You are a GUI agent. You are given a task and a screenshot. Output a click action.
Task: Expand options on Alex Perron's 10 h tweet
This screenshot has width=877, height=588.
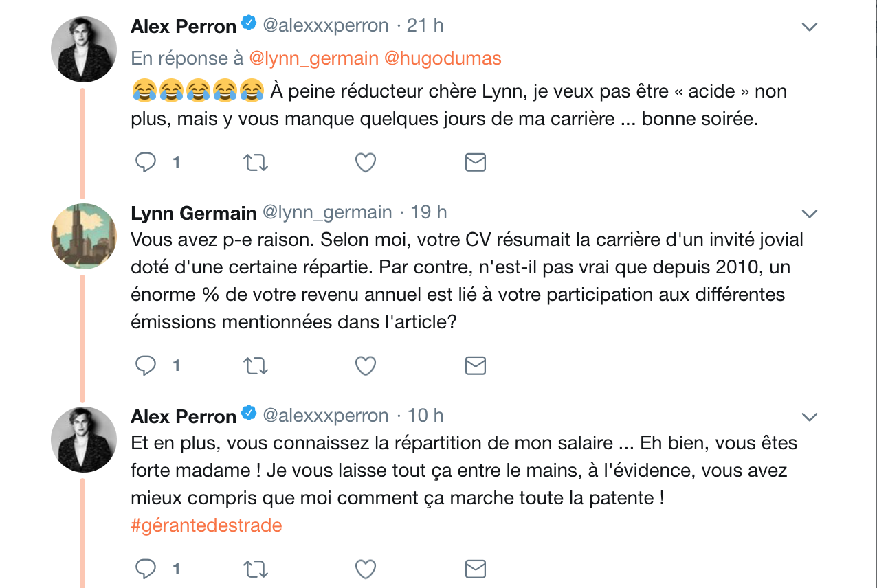coord(809,416)
